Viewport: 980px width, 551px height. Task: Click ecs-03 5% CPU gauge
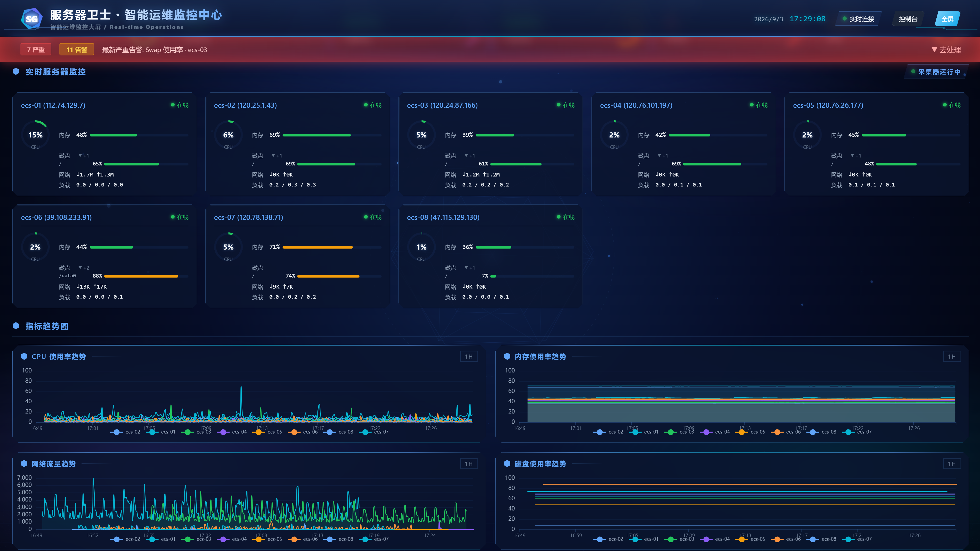coord(421,135)
